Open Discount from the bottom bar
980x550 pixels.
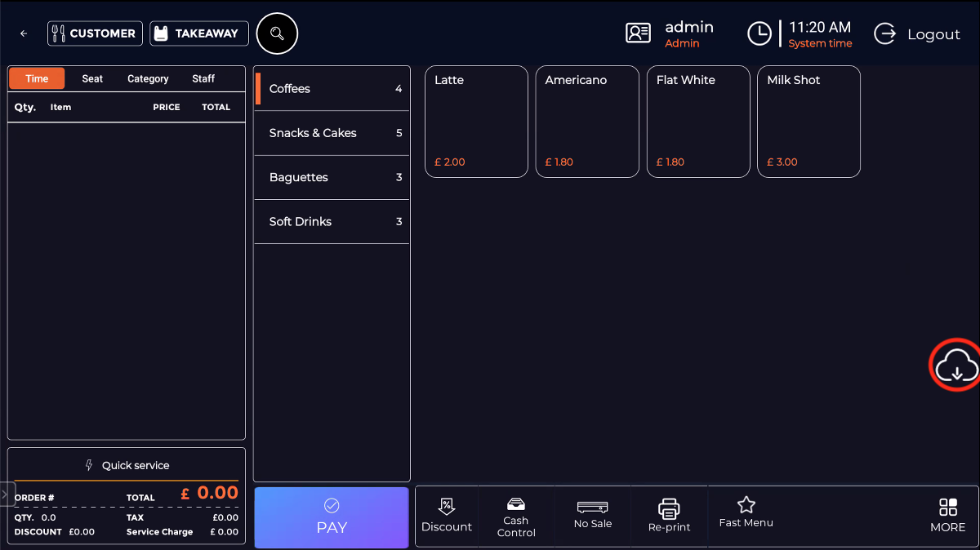[x=447, y=517]
